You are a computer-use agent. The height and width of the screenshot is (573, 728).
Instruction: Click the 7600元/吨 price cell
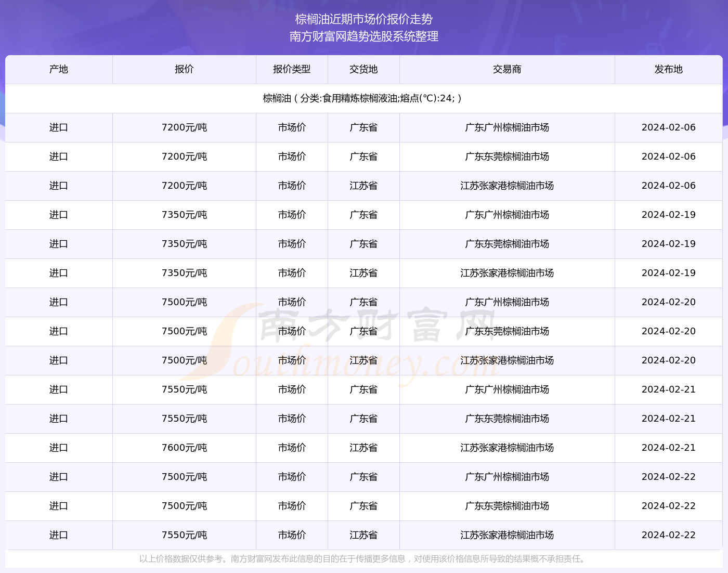184,448
